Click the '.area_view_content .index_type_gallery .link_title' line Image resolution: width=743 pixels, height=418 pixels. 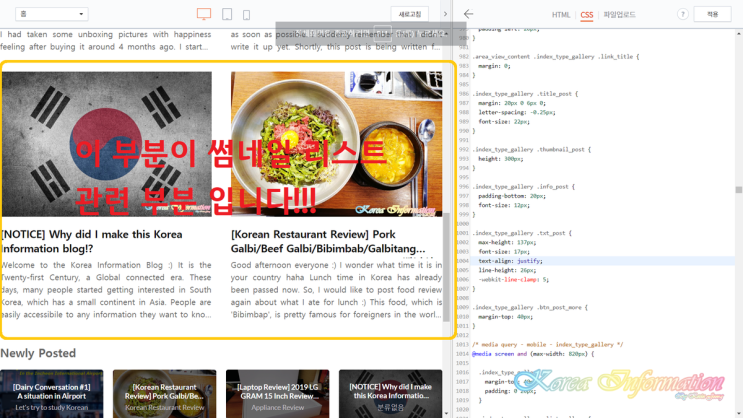pos(555,57)
